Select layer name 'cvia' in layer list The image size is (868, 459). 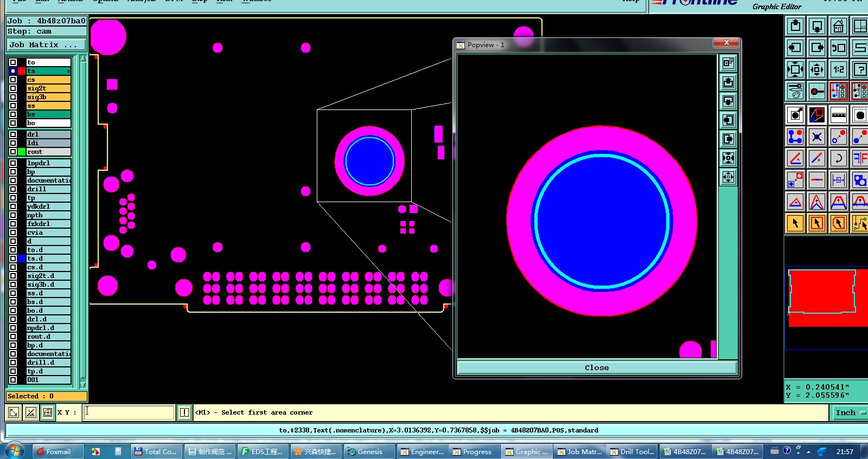coord(49,232)
